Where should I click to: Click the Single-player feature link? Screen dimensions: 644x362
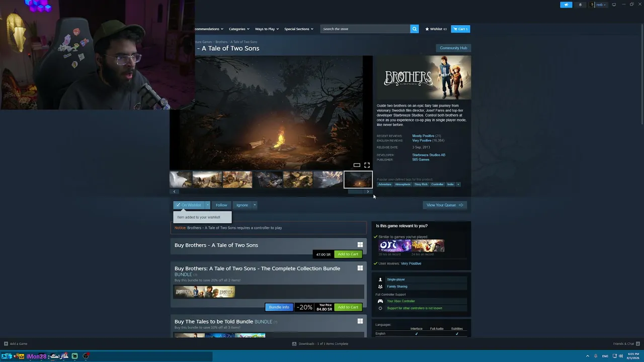pos(396,280)
